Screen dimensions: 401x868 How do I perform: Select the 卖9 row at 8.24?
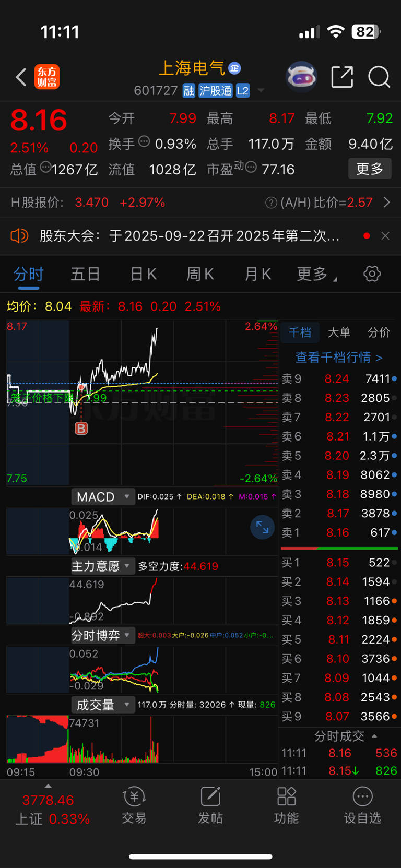339,379
